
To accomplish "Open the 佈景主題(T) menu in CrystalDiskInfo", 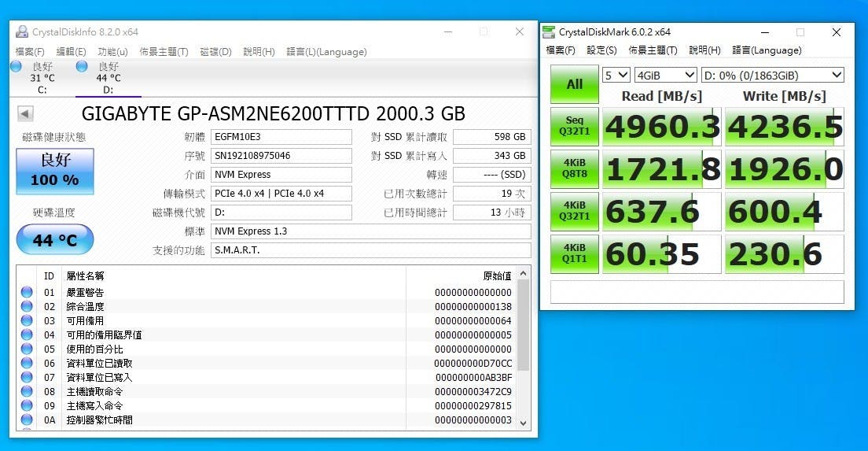I will (x=164, y=51).
